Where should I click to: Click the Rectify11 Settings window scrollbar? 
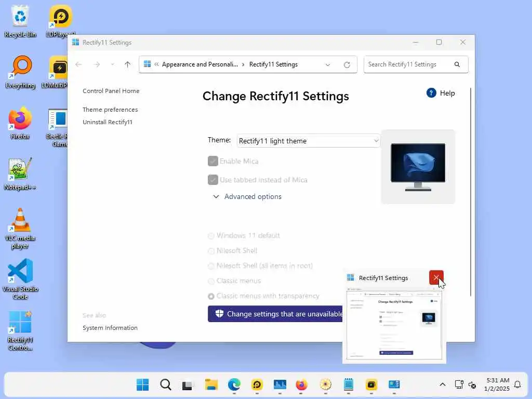pos(471,192)
